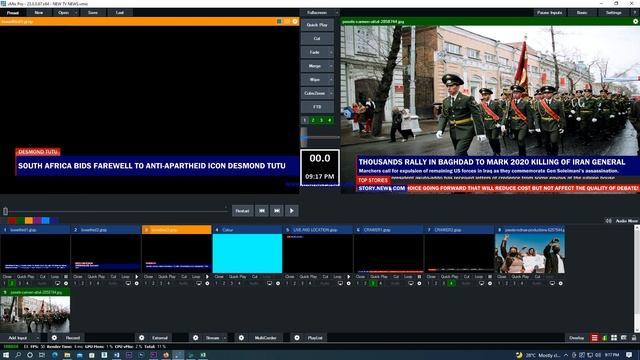Click the New button in top bar
This screenshot has height=360, width=640.
[x=39, y=13]
